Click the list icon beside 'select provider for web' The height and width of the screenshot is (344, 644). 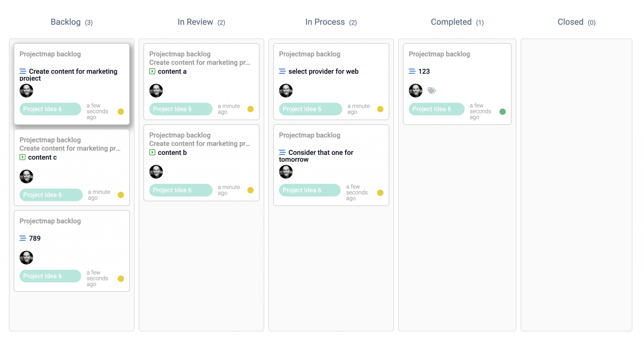point(282,72)
